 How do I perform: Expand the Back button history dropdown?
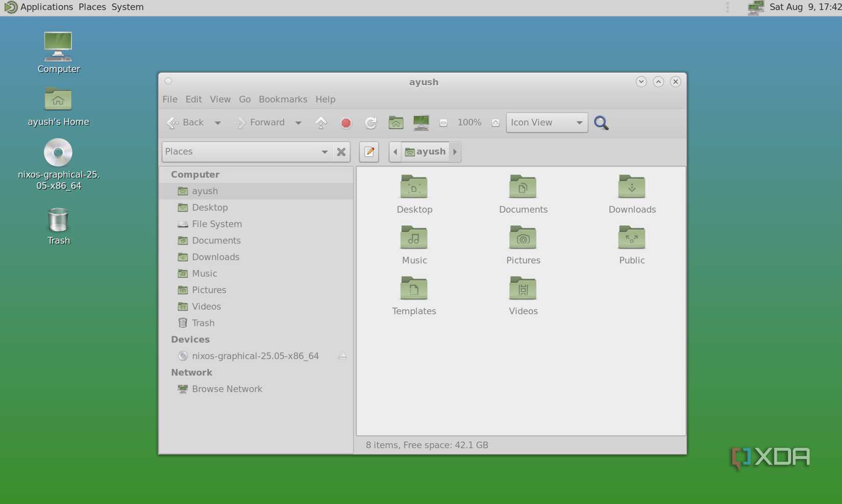218,122
